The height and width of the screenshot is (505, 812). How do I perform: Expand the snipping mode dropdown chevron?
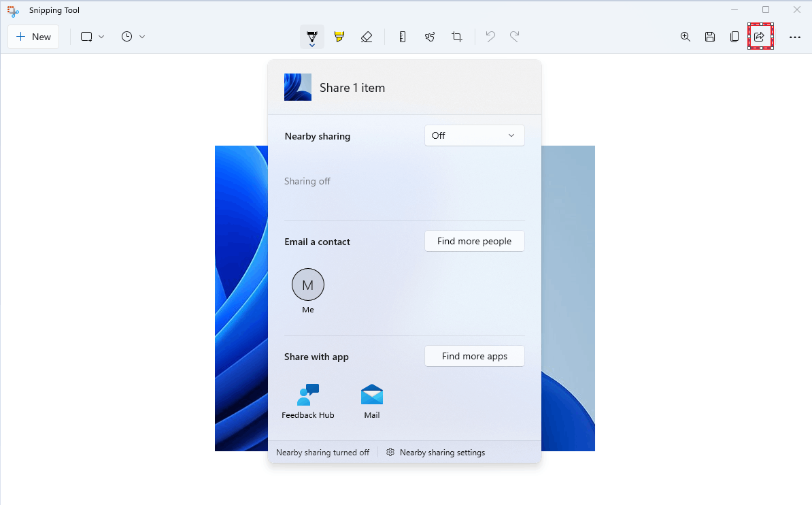coord(101,37)
